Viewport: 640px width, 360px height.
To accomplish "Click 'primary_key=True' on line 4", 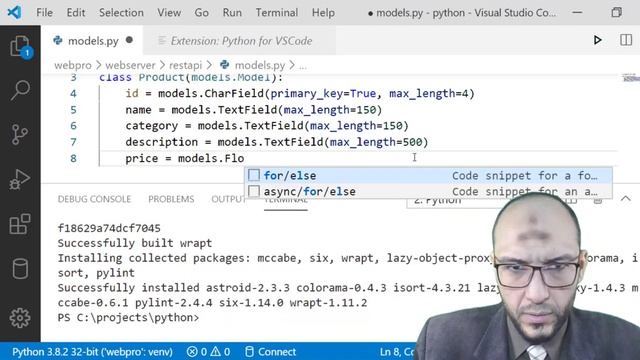I will tap(323, 93).
